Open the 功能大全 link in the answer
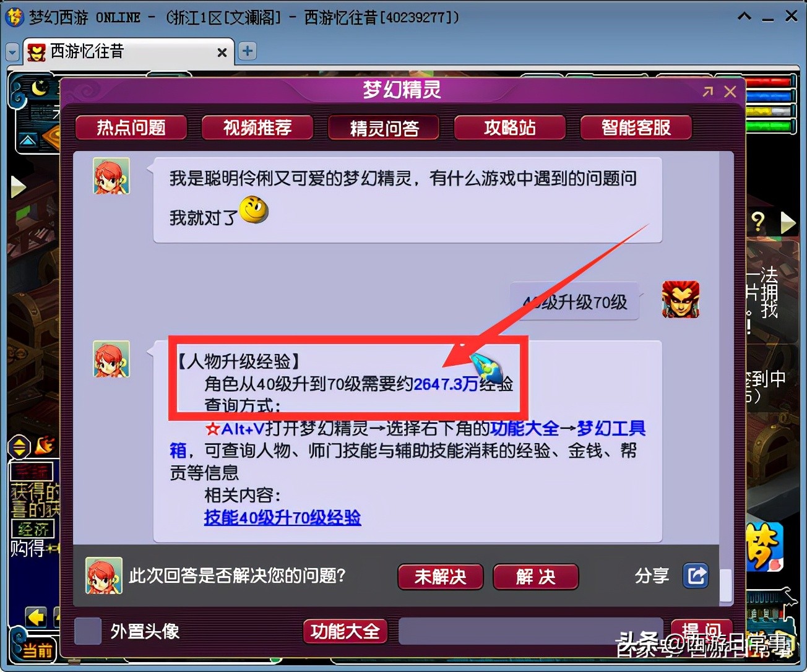Viewport: 807px width, 672px height. [525, 428]
